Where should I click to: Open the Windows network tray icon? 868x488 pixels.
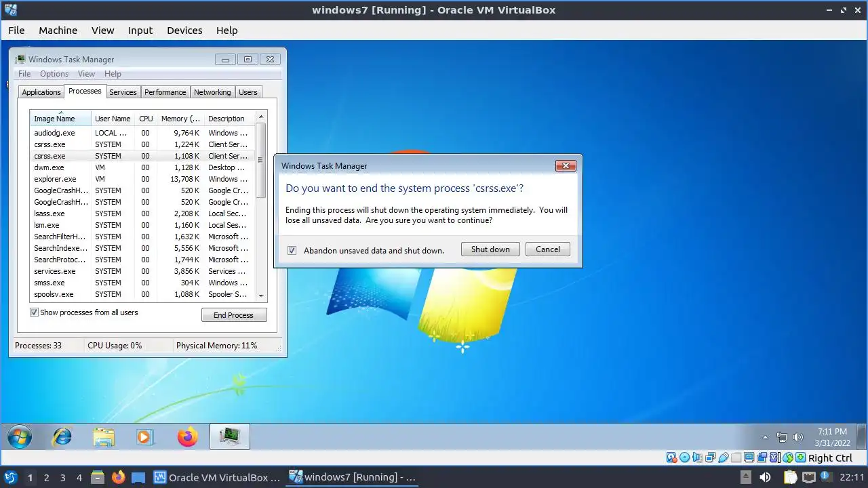point(782,437)
